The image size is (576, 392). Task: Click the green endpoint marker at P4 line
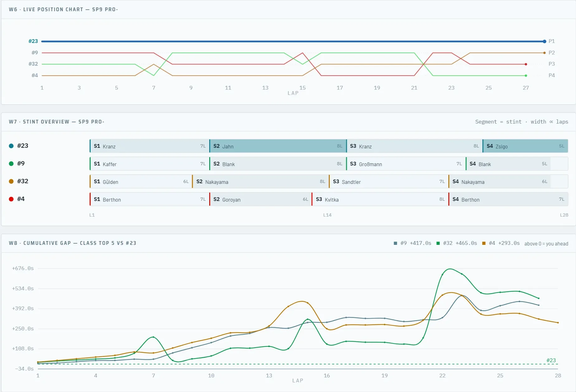[x=526, y=76]
